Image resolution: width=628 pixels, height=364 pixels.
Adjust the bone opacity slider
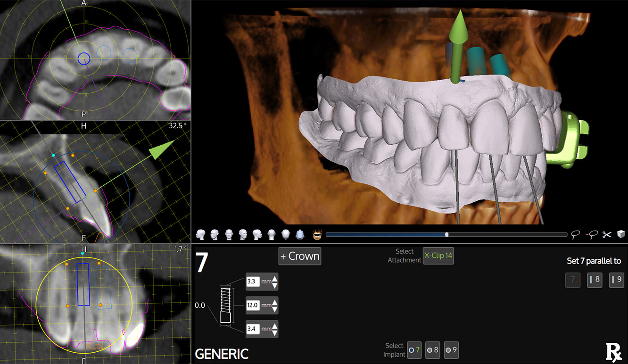click(446, 234)
